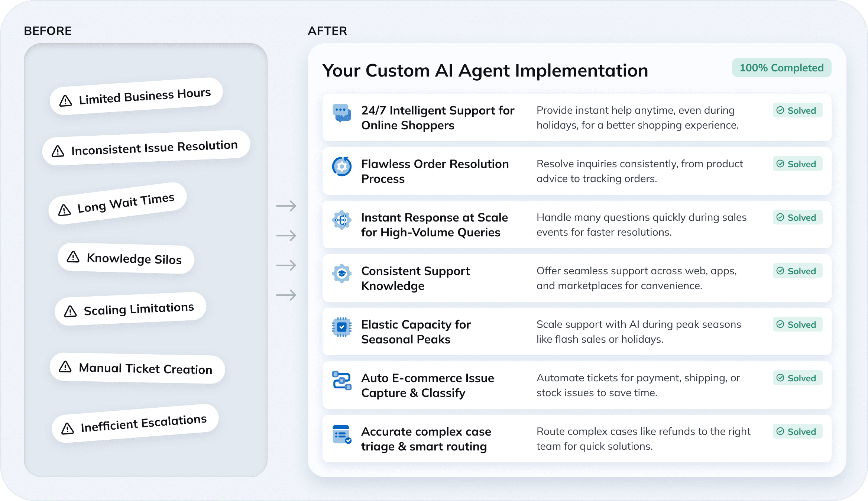Click the chat bubble 24/7 support icon

point(341,113)
